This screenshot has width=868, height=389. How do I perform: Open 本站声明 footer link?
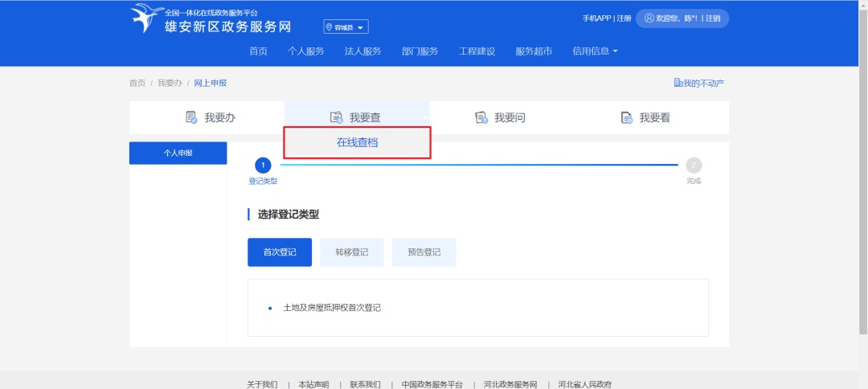[x=313, y=384]
